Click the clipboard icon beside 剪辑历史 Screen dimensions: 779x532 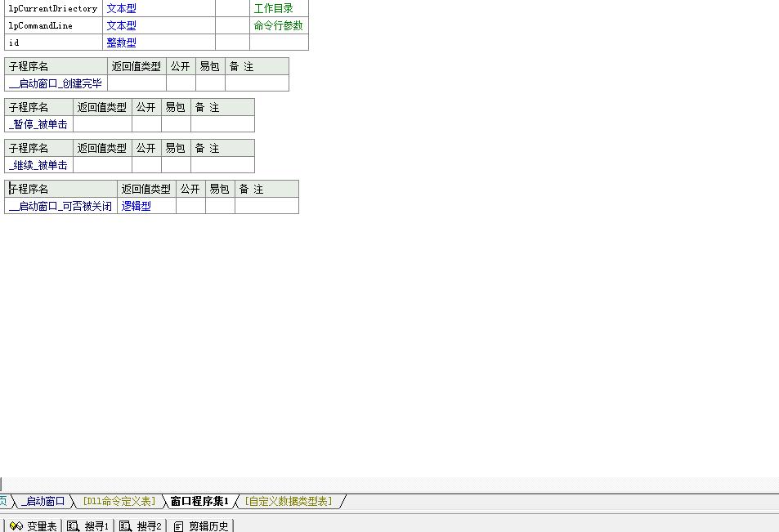tap(178, 526)
